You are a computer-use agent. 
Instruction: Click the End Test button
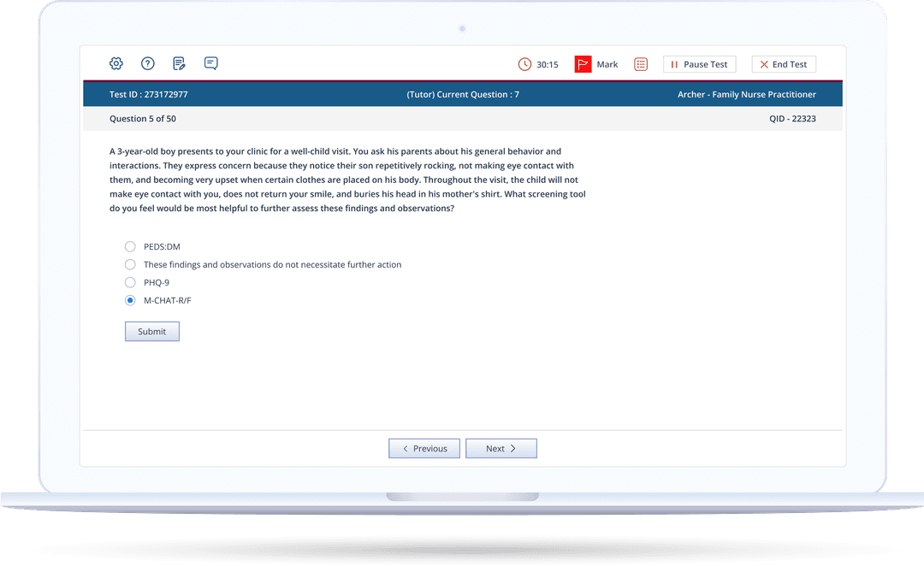click(x=783, y=64)
